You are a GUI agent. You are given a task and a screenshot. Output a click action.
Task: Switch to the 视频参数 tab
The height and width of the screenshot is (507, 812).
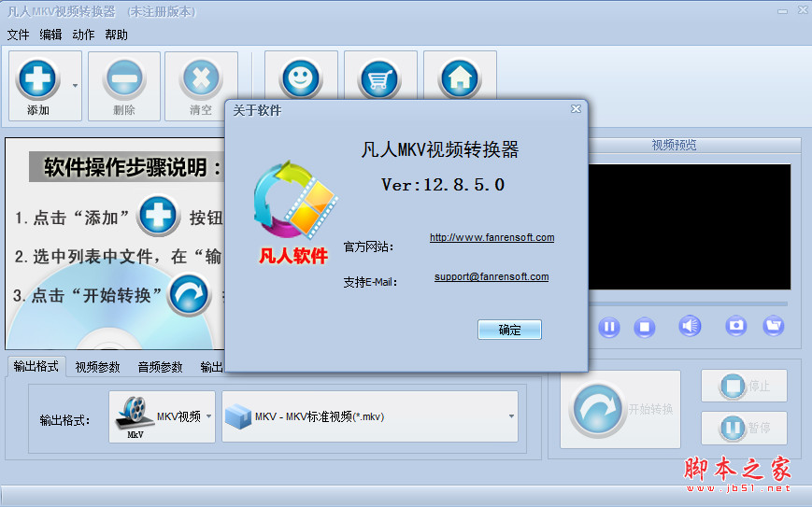(x=98, y=367)
